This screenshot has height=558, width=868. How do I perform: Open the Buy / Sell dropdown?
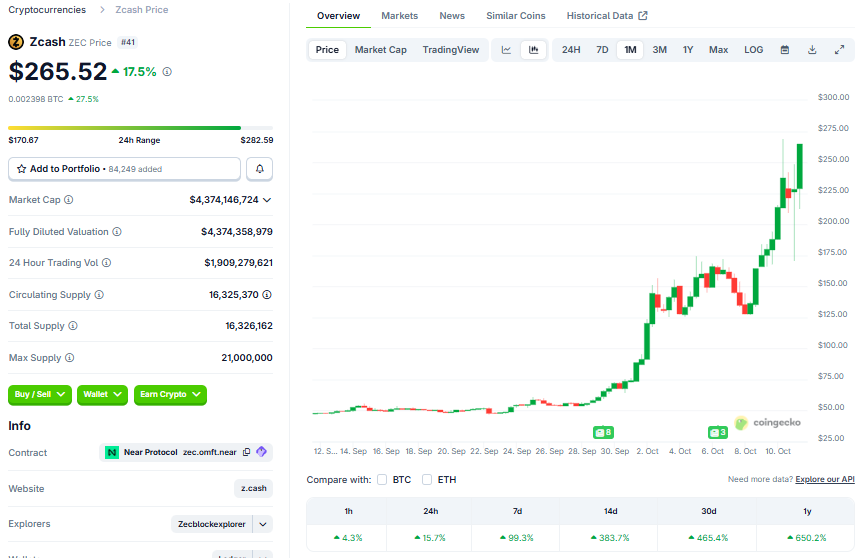[x=40, y=395]
